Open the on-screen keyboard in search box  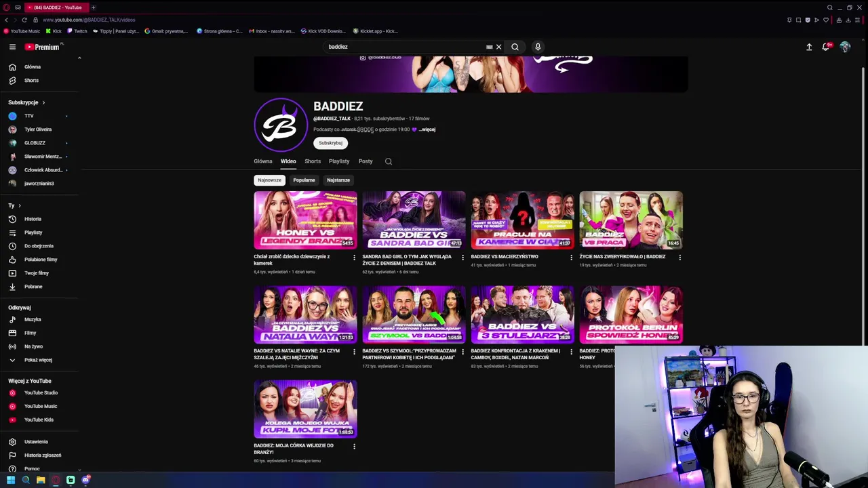pyautogui.click(x=489, y=47)
